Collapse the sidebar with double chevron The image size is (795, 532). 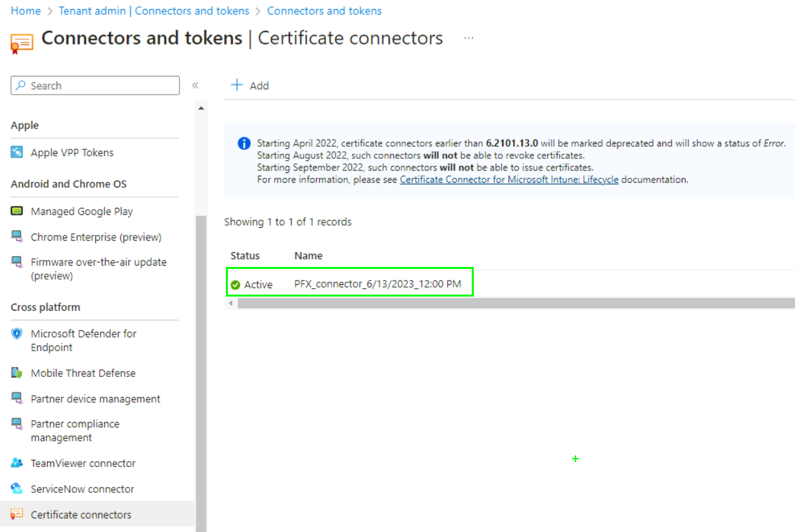click(195, 86)
